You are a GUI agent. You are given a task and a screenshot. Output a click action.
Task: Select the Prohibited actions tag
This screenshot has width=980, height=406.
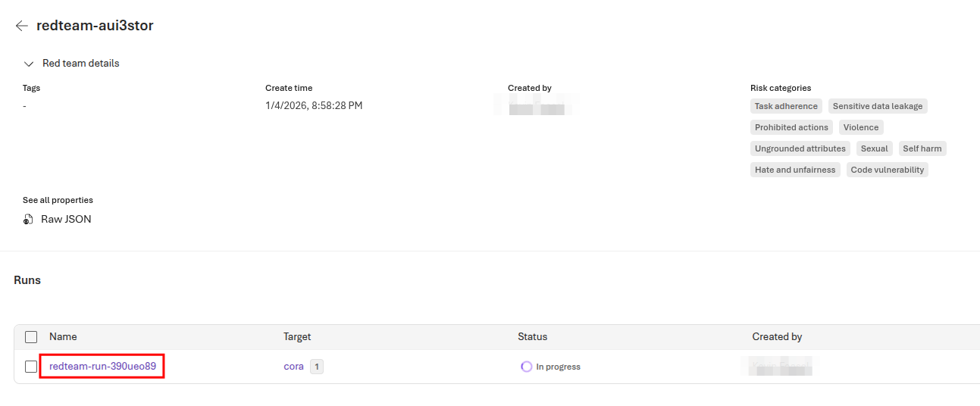click(x=791, y=127)
